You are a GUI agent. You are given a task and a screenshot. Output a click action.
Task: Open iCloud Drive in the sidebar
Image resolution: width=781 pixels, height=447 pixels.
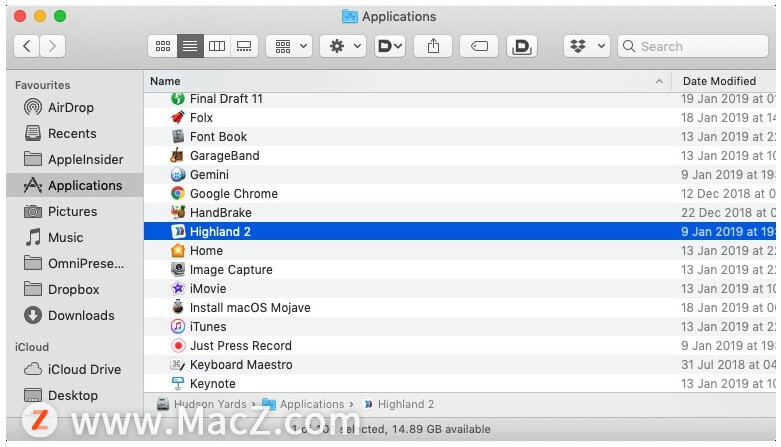73,369
